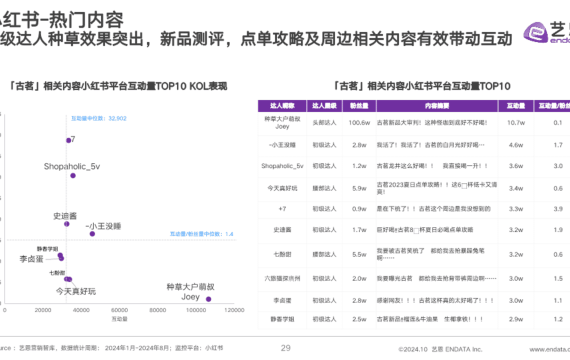
Task: Click table cell '种草大户萌叔 Joey'
Action: click(x=282, y=123)
